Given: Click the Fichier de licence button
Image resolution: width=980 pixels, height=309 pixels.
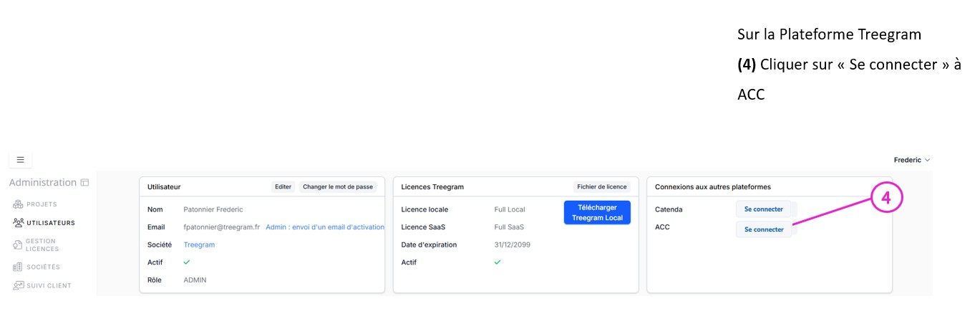Looking at the screenshot, I should (601, 187).
